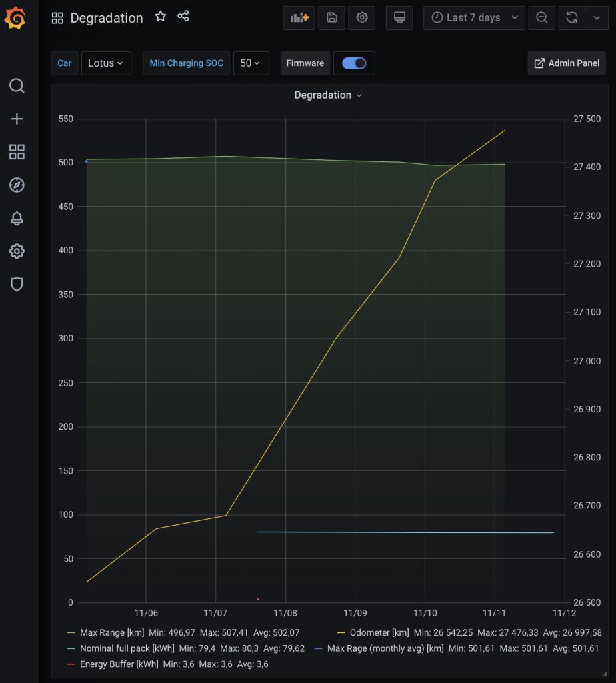
Task: Click the Add panel icon
Action: point(299,18)
